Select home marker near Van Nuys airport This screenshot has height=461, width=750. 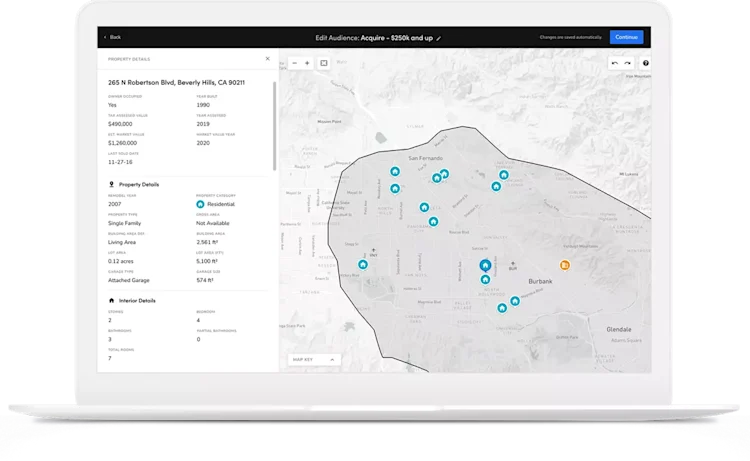363,264
